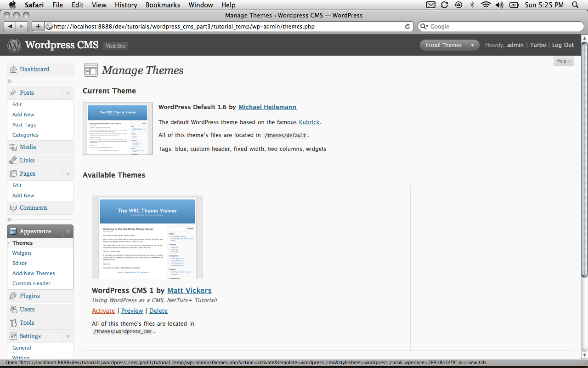Viewport: 588px width, 368px height.
Task: Open the History menu
Action: 126,5
